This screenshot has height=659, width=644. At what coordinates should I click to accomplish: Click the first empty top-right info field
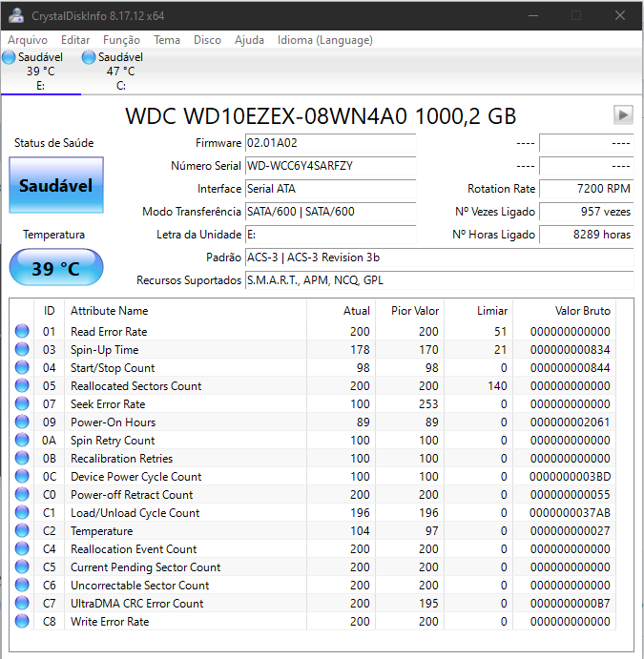(587, 143)
